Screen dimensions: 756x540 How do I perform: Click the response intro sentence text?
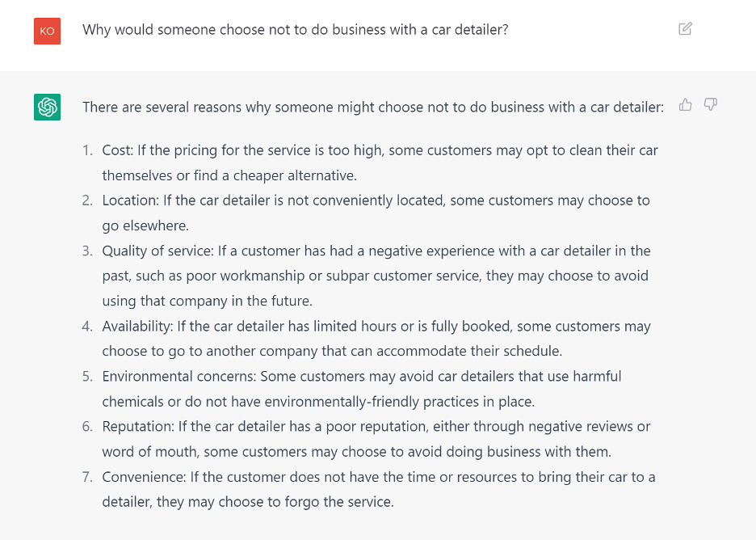click(373, 107)
